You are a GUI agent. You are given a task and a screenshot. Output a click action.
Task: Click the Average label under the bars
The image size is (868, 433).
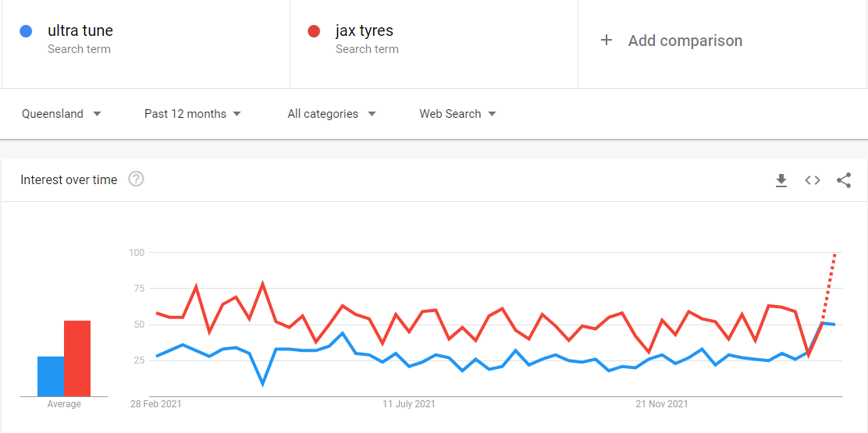pyautogui.click(x=64, y=404)
